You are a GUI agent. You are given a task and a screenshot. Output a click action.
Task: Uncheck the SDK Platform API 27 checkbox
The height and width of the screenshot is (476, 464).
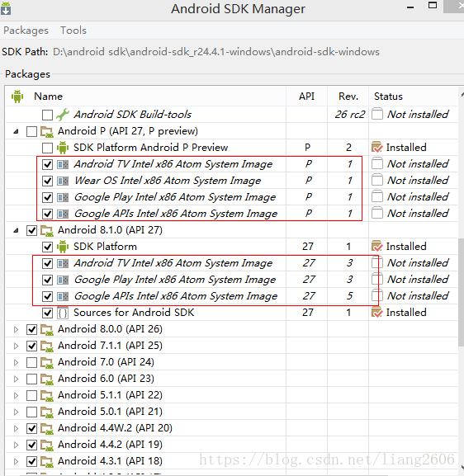click(x=47, y=247)
